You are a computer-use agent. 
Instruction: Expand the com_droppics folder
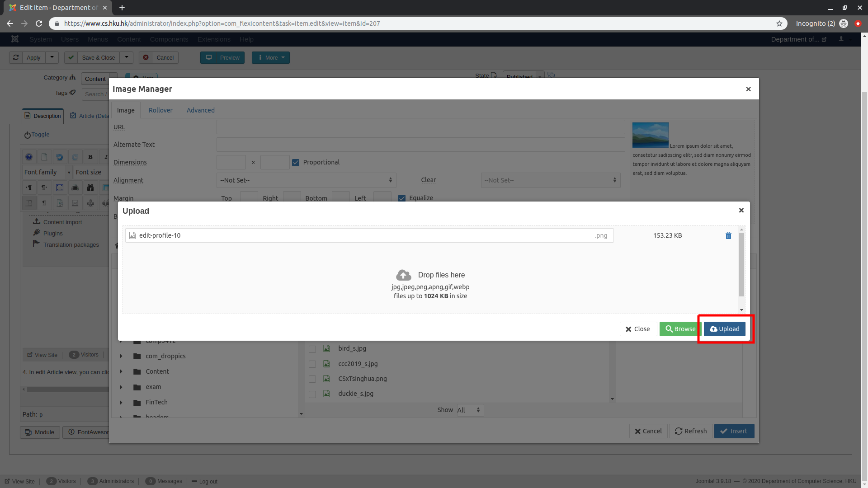click(x=121, y=356)
